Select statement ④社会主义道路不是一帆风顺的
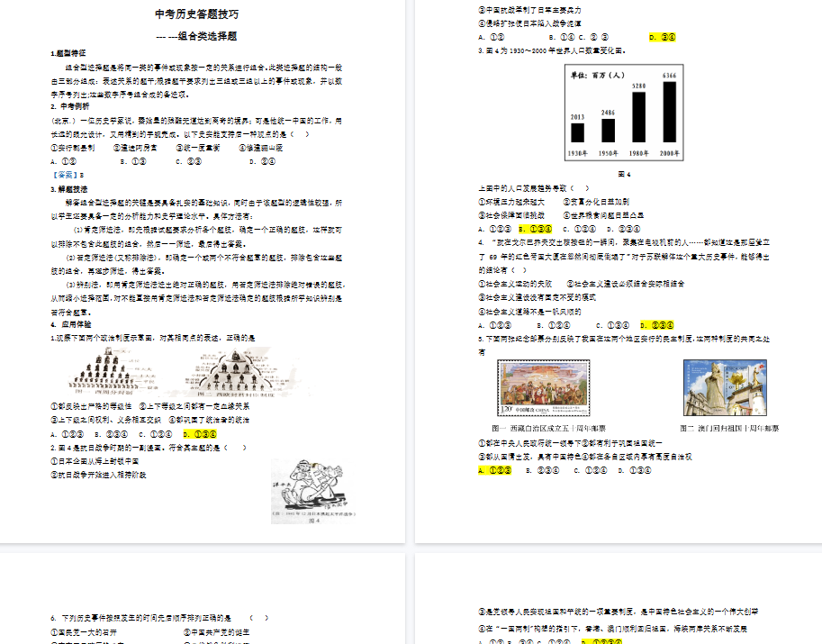822x644 pixels. click(x=529, y=312)
